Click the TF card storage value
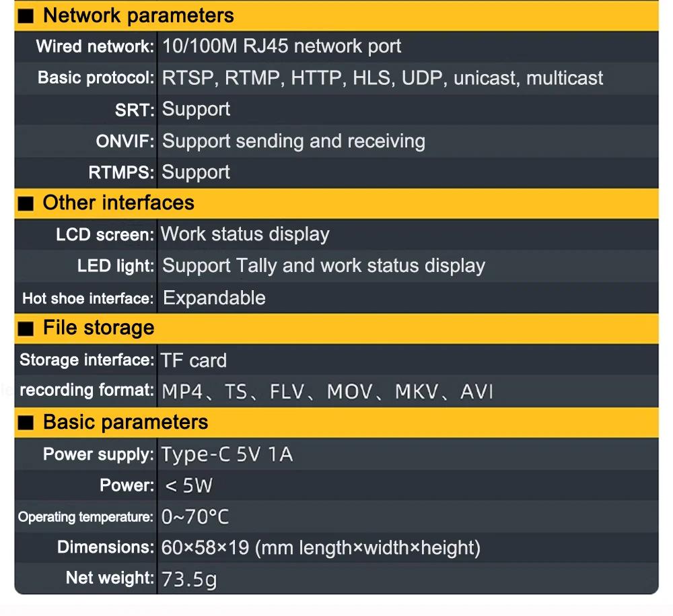Viewport: 673px width, 616px height. [194, 361]
